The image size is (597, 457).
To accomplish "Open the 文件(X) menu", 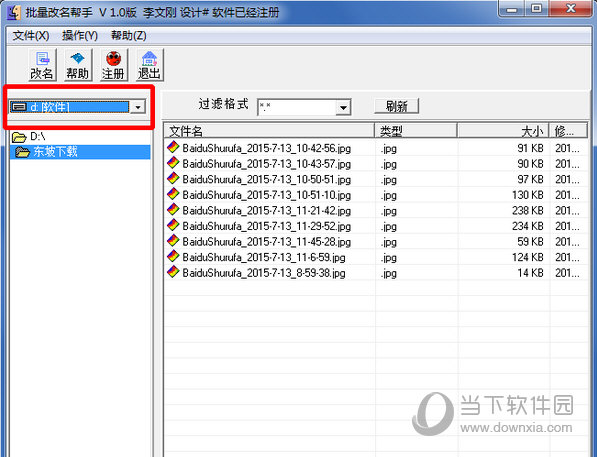I will pyautogui.click(x=31, y=36).
